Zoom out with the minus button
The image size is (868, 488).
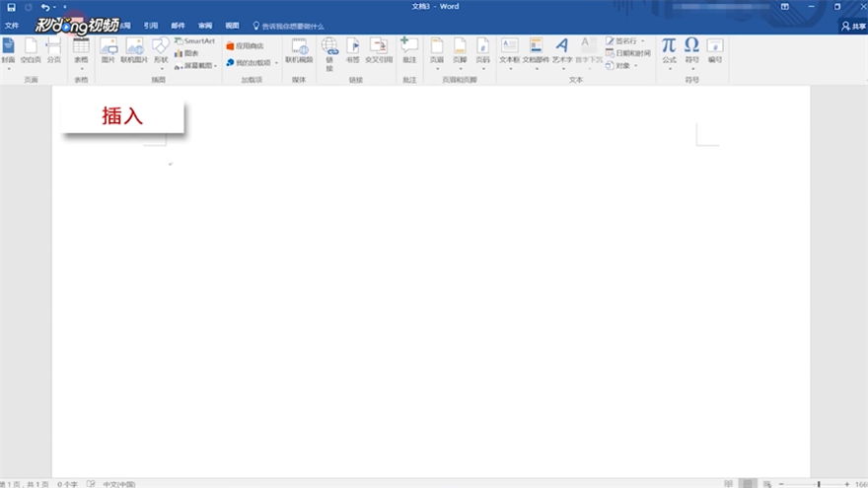click(x=781, y=484)
